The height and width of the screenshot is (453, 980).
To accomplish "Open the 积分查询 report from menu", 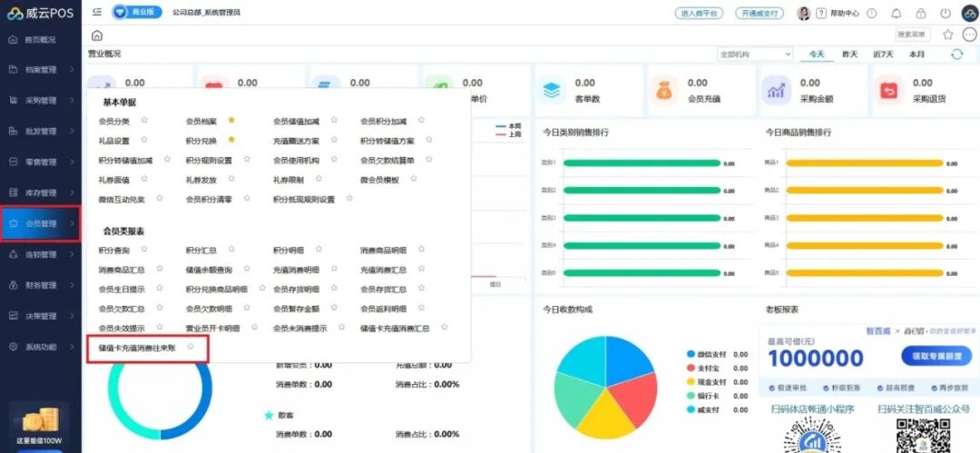I will (113, 250).
